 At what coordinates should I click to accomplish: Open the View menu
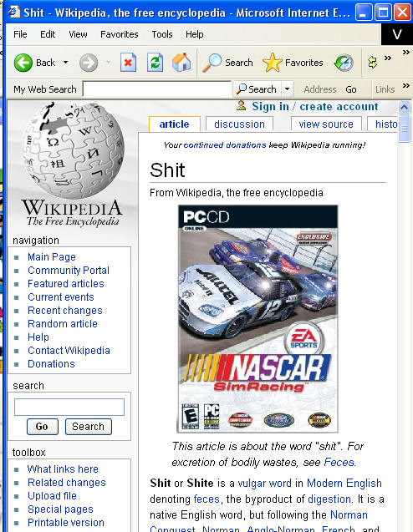(x=78, y=34)
